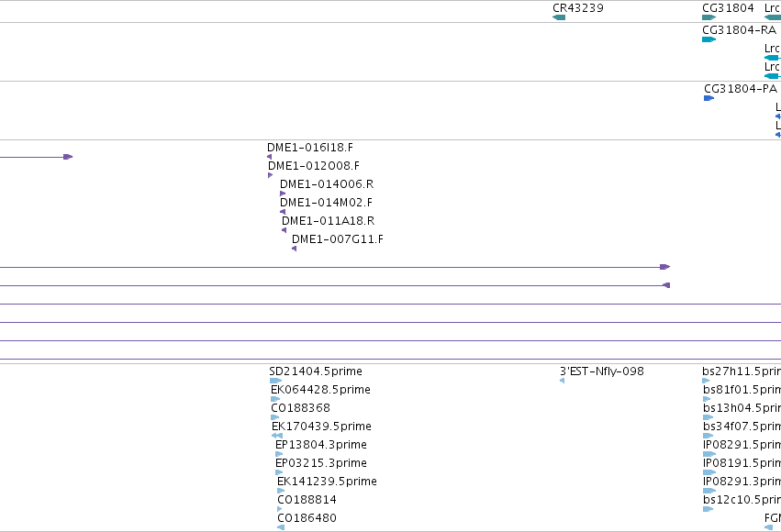
Task: Select bs12c10.5prime EST label
Action: 742,500
